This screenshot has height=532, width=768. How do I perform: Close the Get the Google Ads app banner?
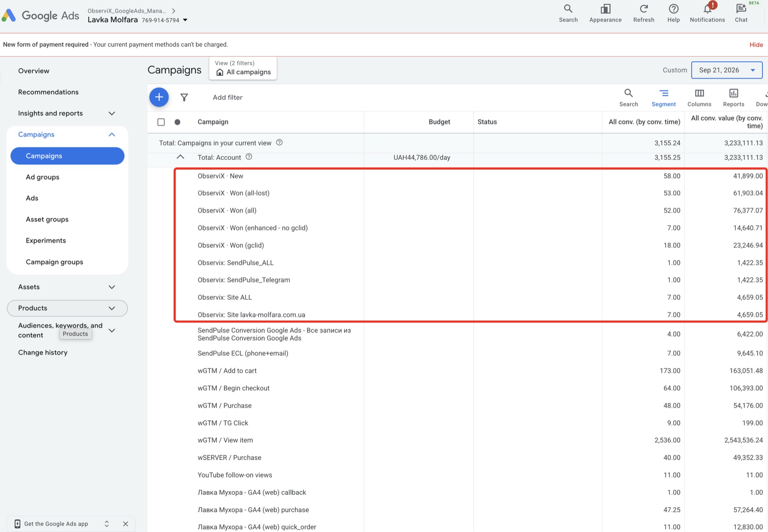(125, 524)
